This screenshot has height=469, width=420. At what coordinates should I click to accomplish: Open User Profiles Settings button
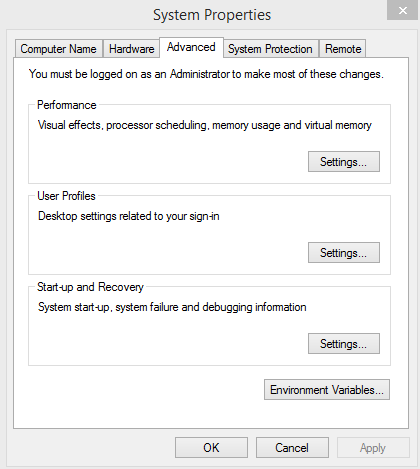(344, 253)
